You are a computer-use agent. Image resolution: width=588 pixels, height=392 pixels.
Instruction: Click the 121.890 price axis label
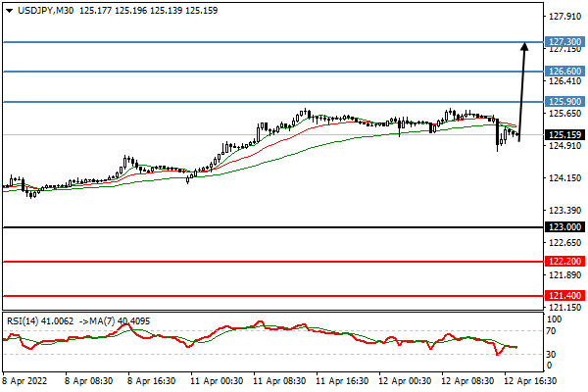(x=564, y=275)
